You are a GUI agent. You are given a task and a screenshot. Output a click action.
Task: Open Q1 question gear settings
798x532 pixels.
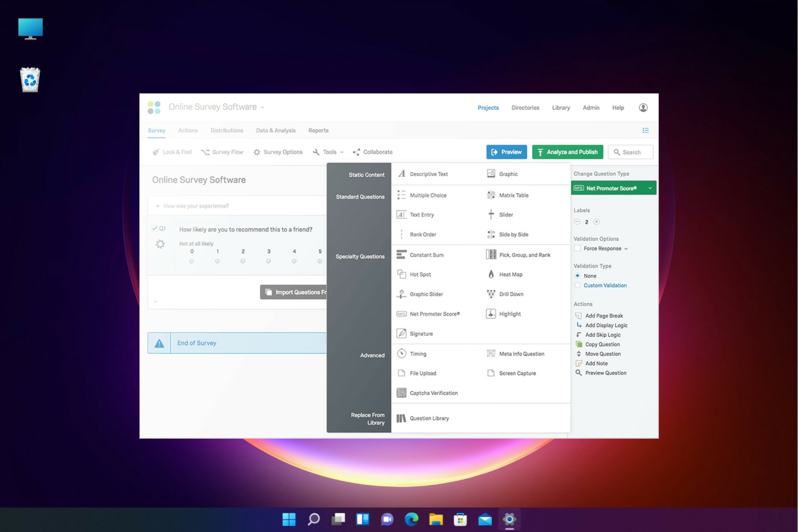160,244
